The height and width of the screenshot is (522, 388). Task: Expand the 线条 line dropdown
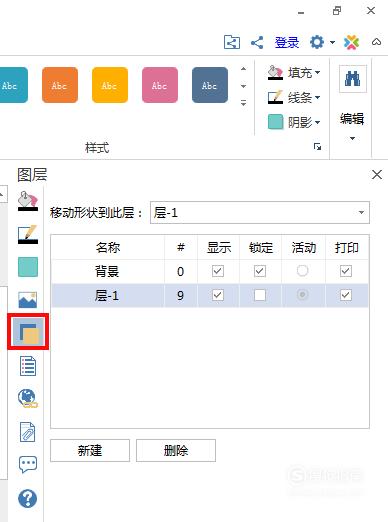click(x=318, y=97)
